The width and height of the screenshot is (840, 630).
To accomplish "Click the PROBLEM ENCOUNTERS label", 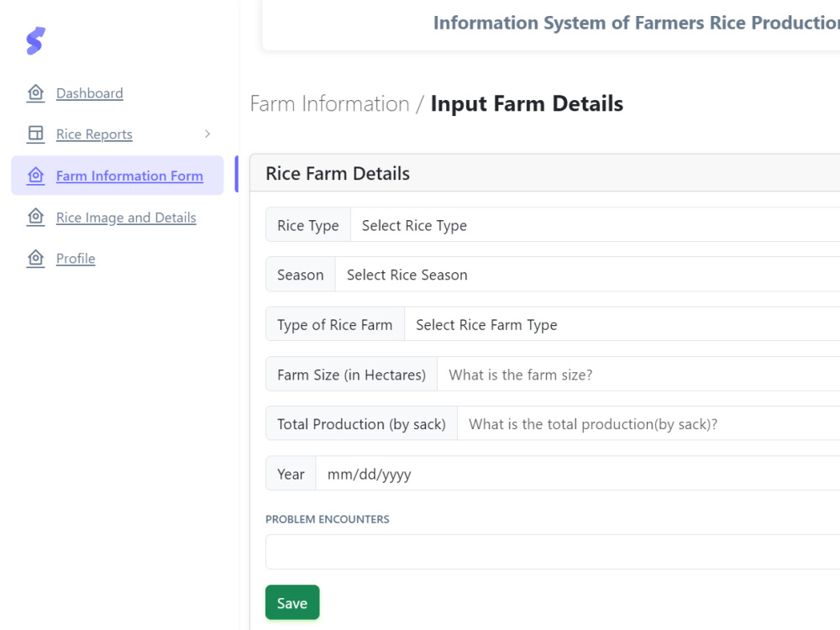I will (328, 519).
